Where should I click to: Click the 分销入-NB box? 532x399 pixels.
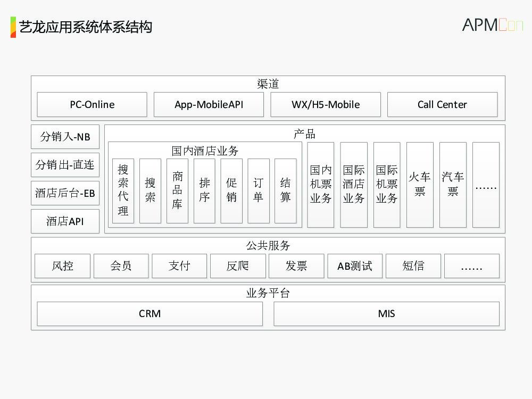tap(65, 137)
